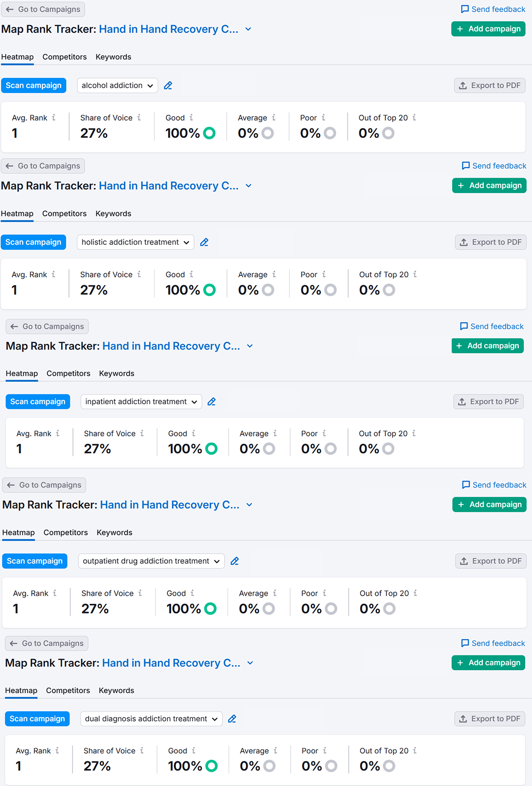Click edit pencil beside holistic addiction treatment
The height and width of the screenshot is (786, 532).
tap(204, 242)
